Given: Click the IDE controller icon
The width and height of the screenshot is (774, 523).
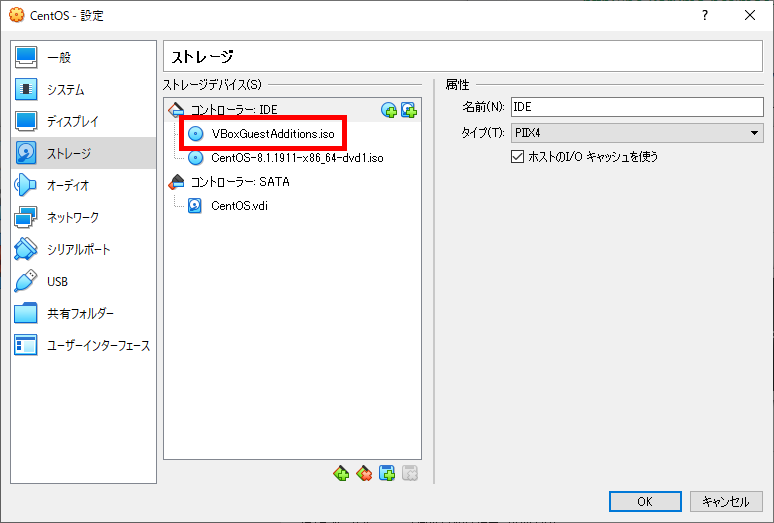Looking at the screenshot, I should [176, 110].
